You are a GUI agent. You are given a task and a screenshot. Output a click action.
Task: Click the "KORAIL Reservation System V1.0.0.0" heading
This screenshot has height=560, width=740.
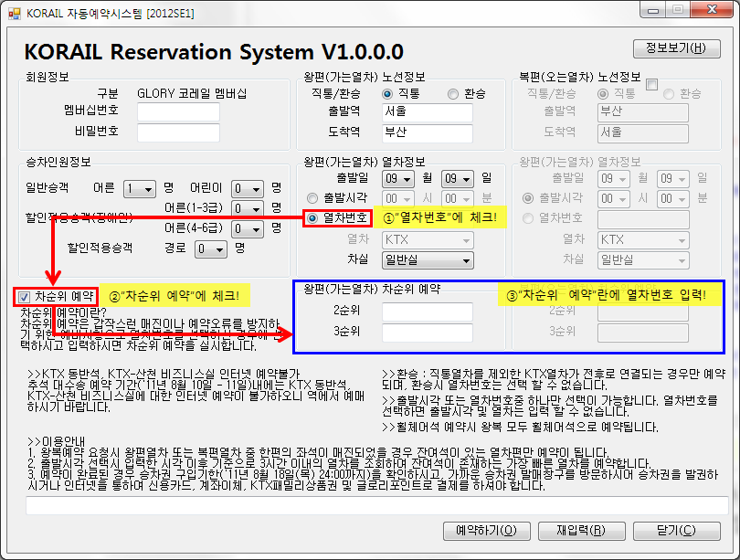214,52
